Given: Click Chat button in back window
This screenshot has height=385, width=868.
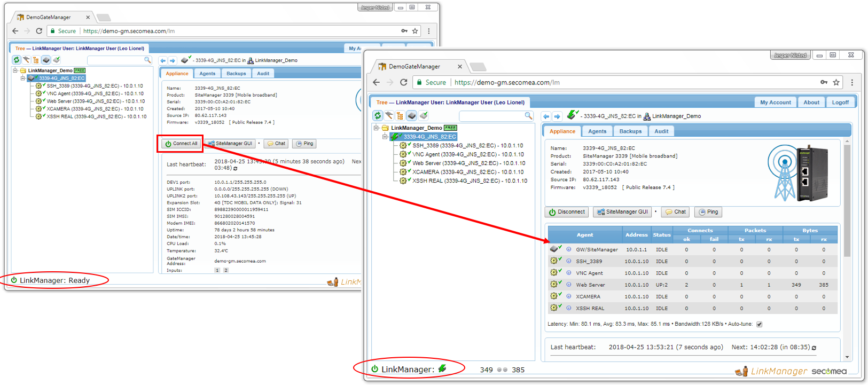Looking at the screenshot, I should tap(276, 144).
